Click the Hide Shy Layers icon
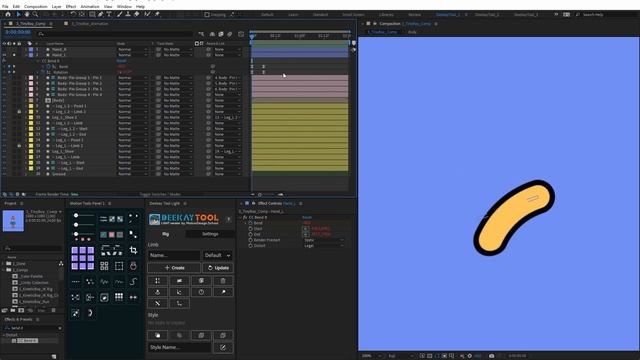This screenshot has width=640, height=360. [x=212, y=34]
